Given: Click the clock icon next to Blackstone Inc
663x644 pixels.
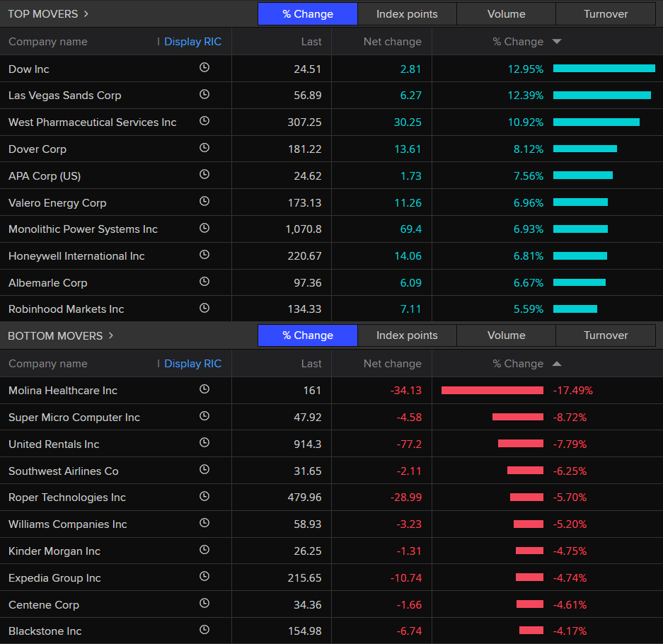Looking at the screenshot, I should [204, 631].
